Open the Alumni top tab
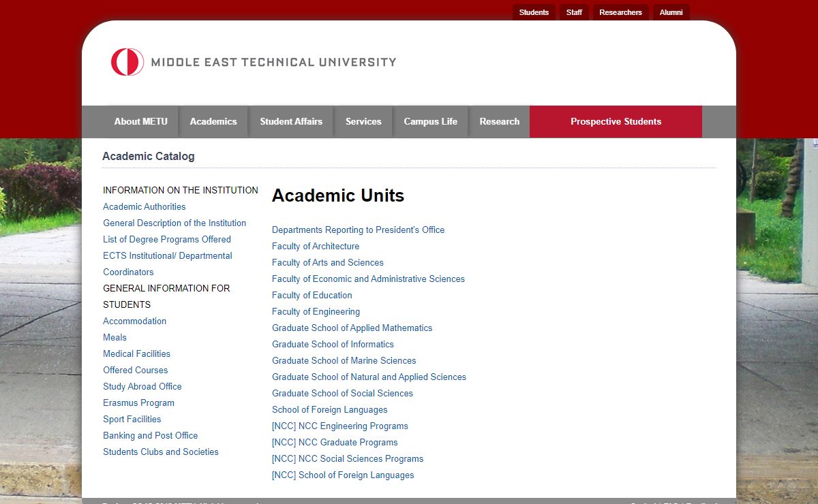This screenshot has height=504, width=818. coord(671,12)
